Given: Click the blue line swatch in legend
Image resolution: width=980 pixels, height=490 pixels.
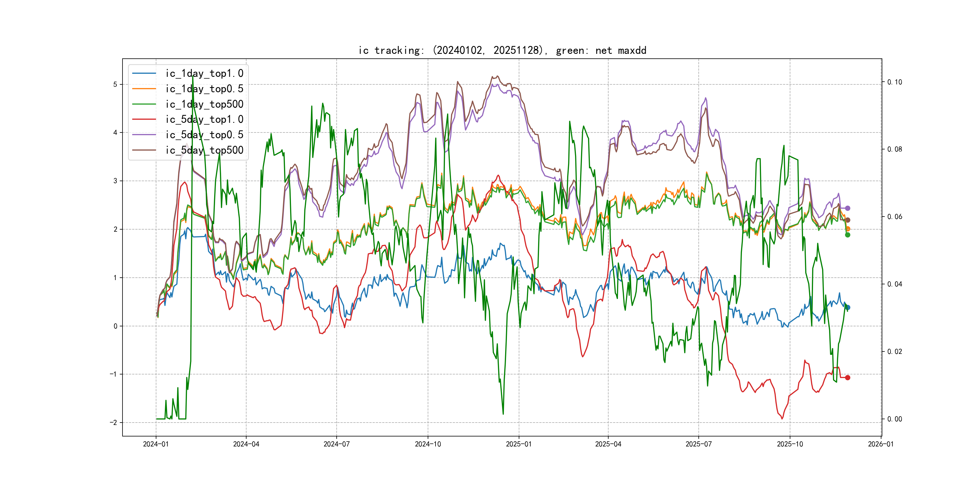Looking at the screenshot, I should 144,73.
